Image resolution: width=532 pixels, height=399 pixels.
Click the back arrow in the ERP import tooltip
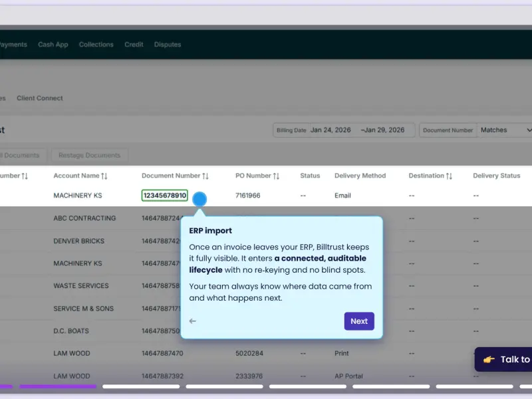192,321
